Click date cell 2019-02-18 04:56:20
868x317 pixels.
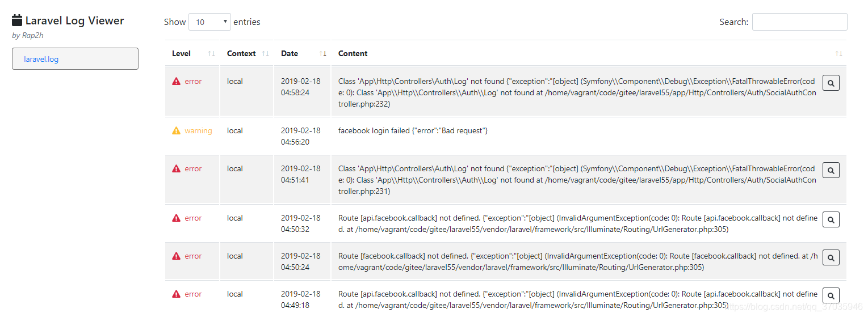(x=301, y=136)
